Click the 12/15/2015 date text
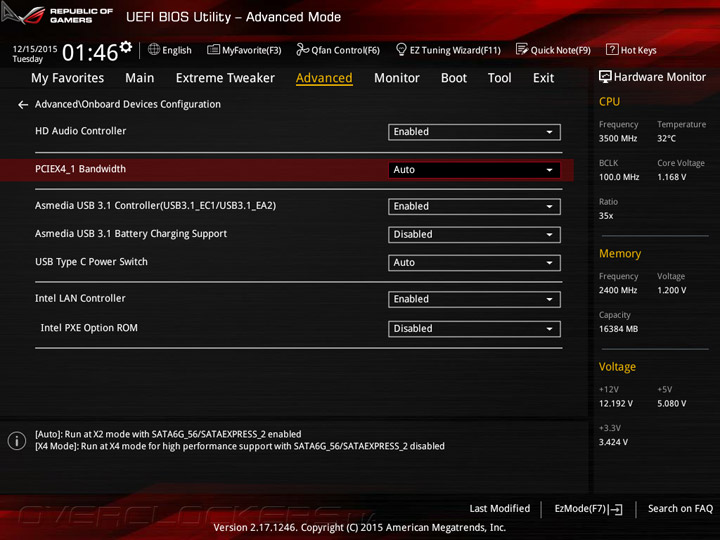720x540 pixels. (x=35, y=49)
